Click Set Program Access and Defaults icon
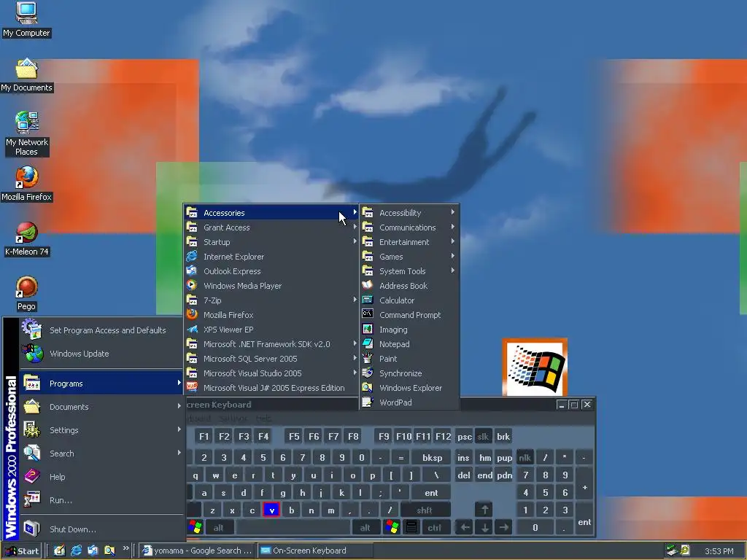 32,330
